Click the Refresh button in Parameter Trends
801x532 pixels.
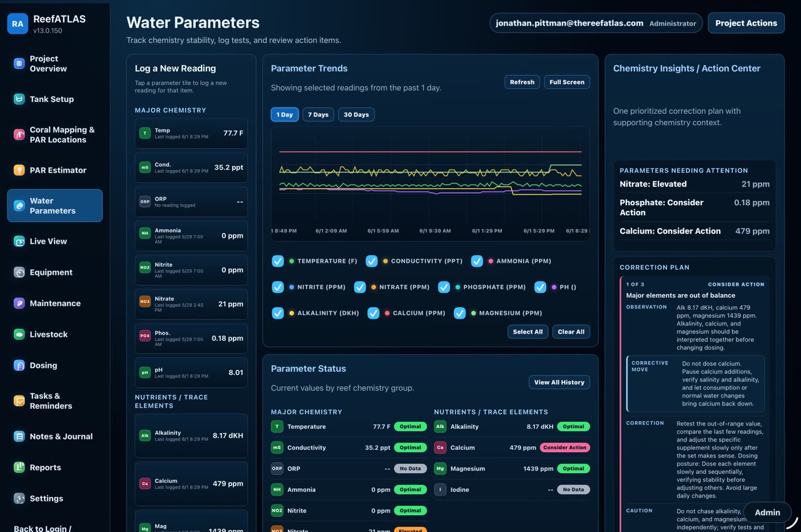(x=522, y=82)
